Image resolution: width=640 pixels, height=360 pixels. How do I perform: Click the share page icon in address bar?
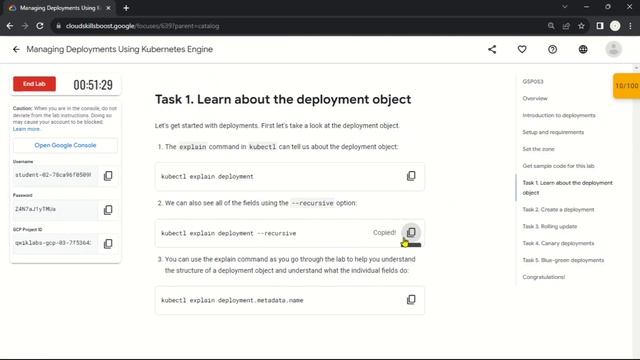[566, 26]
